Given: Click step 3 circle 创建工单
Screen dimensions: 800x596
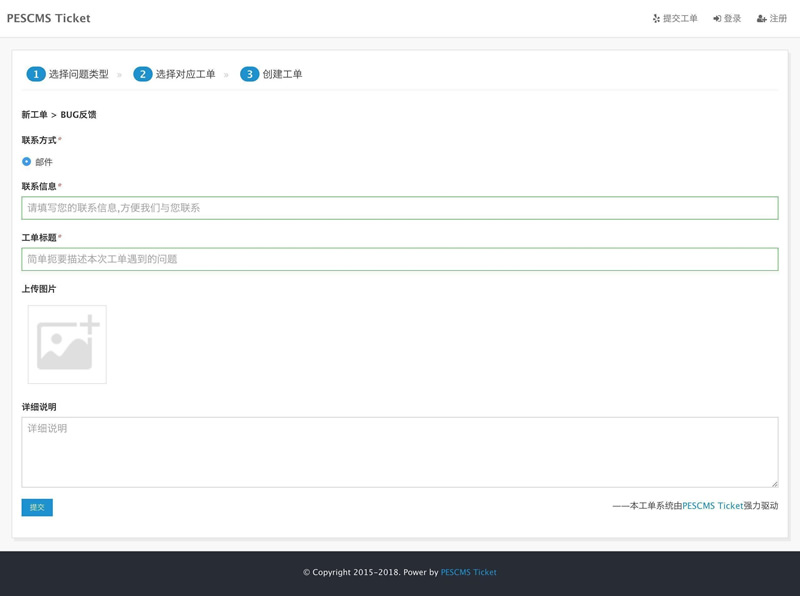Looking at the screenshot, I should [x=249, y=74].
